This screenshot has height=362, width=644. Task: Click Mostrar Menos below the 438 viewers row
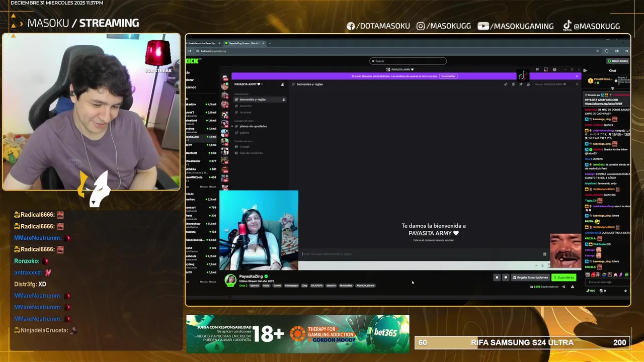click(x=208, y=186)
